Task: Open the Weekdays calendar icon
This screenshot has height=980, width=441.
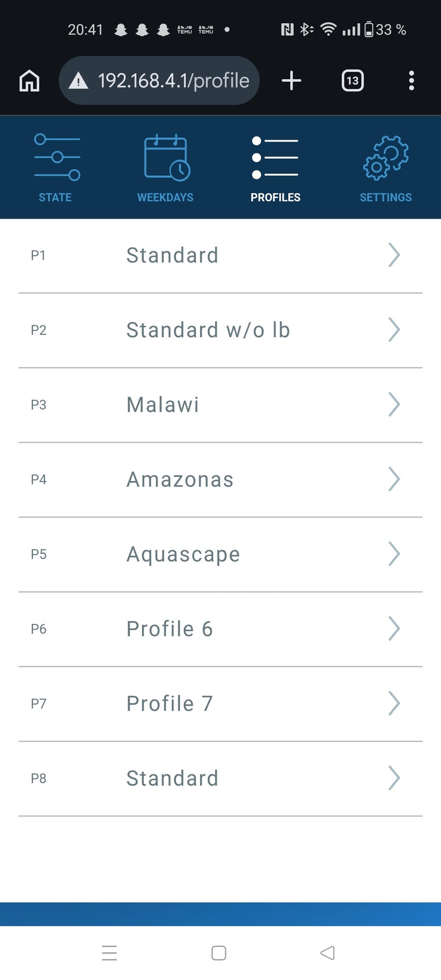Action: tap(167, 157)
